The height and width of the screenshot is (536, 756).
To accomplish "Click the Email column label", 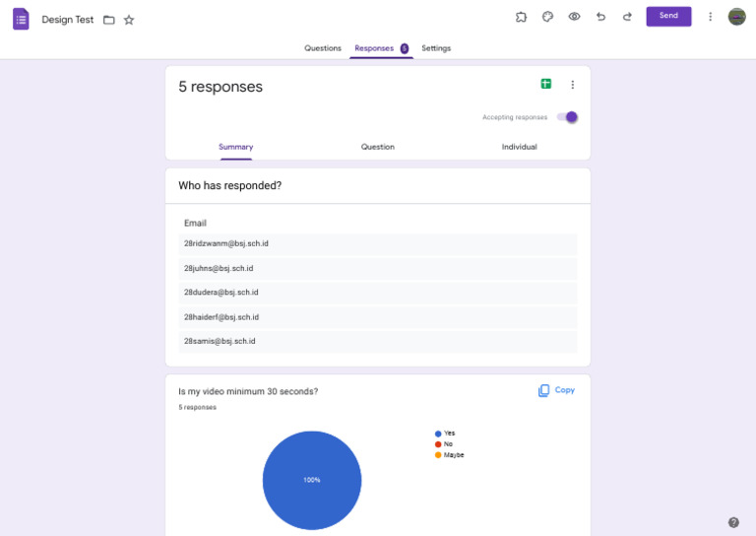I will (195, 223).
